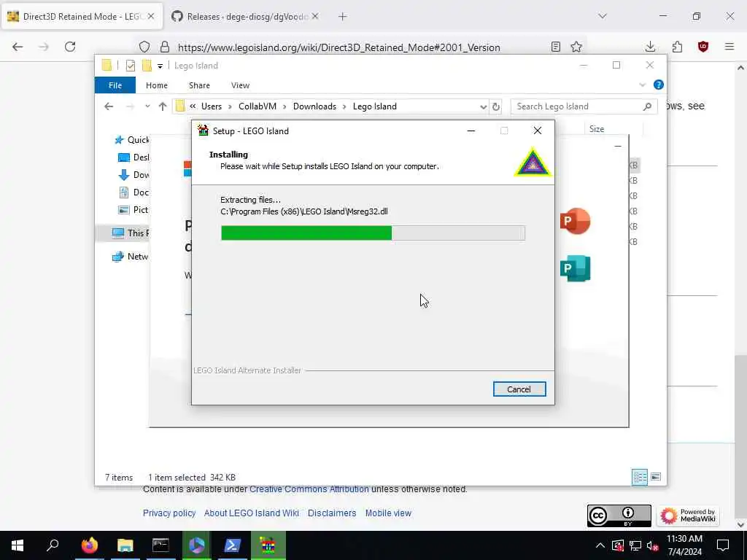This screenshot has height=560, width=747.
Task: Open the Firefox extensions menu
Action: [x=677, y=47]
